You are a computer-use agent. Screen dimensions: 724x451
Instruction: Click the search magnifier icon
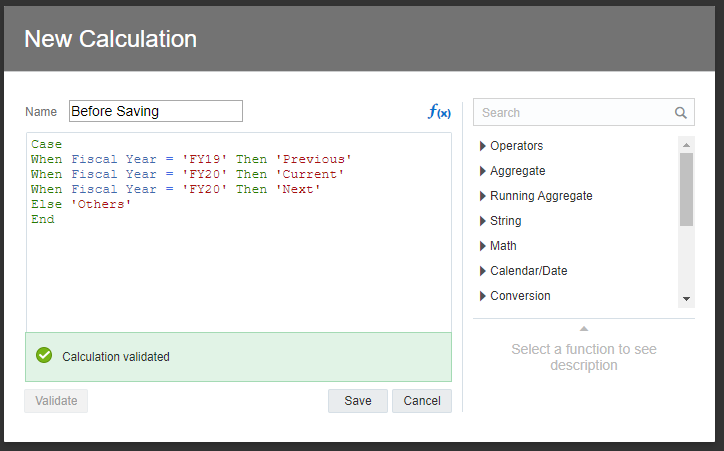681,113
